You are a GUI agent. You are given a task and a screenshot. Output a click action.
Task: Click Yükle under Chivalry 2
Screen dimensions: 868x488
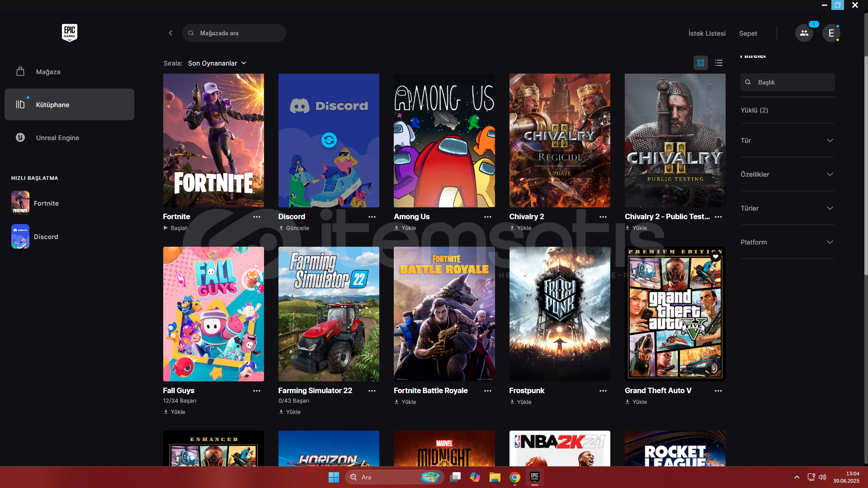(x=520, y=228)
